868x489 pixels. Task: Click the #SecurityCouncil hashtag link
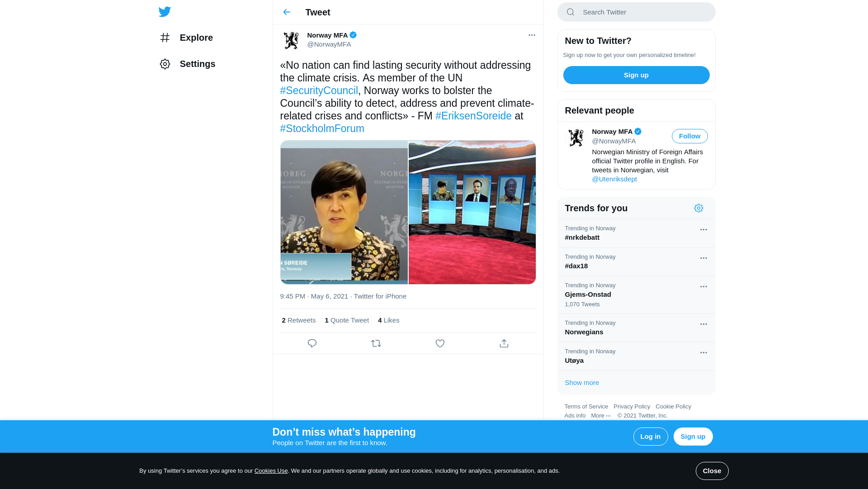point(319,90)
